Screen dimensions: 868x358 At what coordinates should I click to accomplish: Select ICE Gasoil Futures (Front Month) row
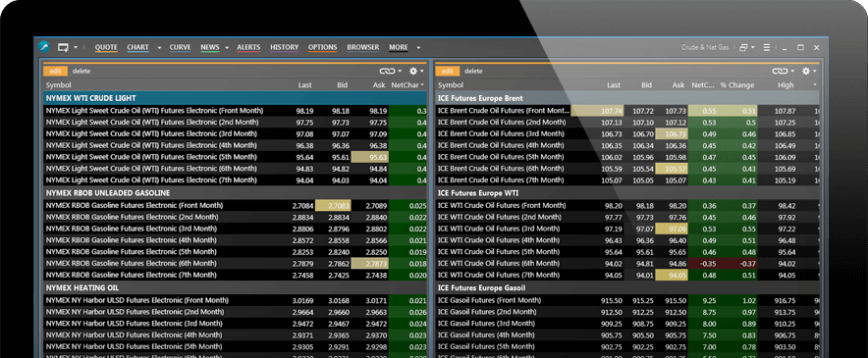627,300
